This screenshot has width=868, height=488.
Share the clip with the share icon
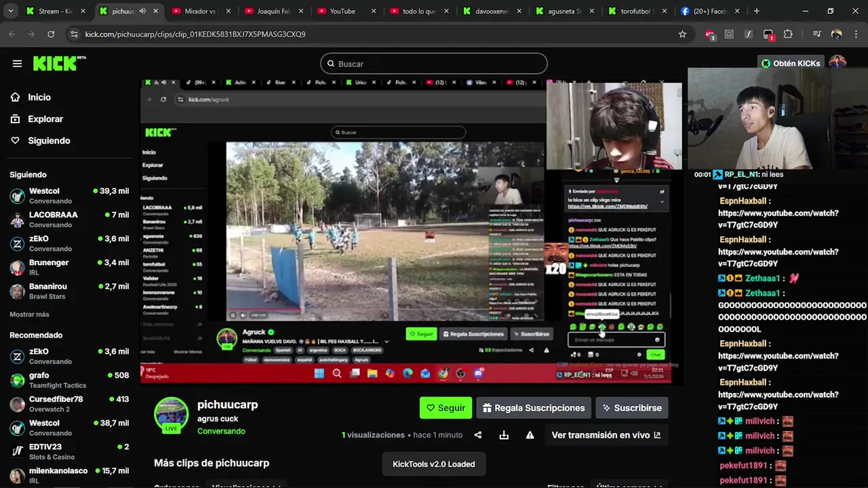(478, 435)
